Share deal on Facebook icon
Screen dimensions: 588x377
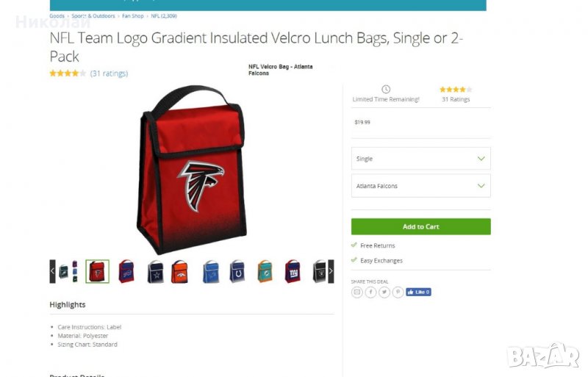370,292
